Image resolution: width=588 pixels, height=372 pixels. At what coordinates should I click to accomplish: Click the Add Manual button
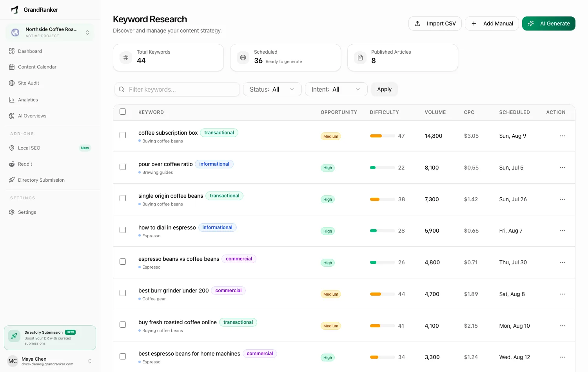492,23
